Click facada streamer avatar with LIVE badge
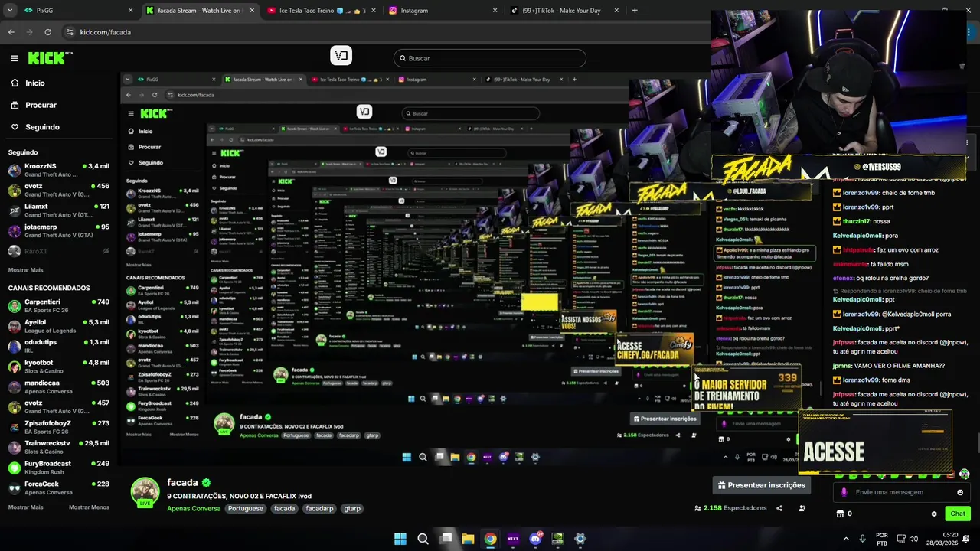 click(x=145, y=492)
